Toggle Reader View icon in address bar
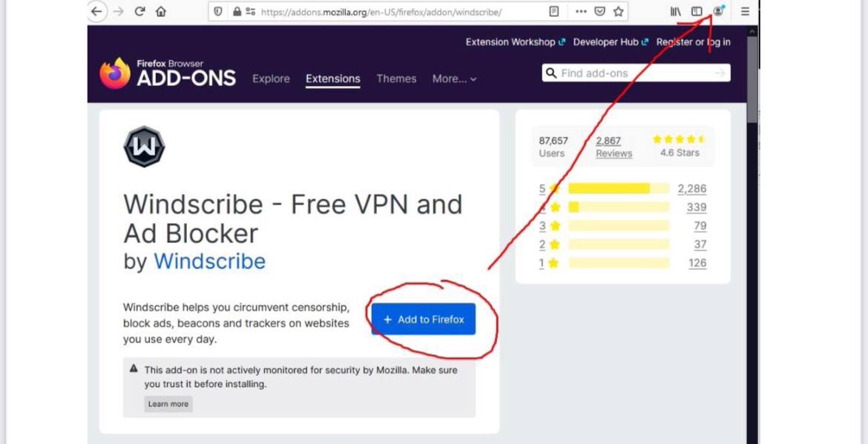The image size is (868, 444). click(554, 11)
